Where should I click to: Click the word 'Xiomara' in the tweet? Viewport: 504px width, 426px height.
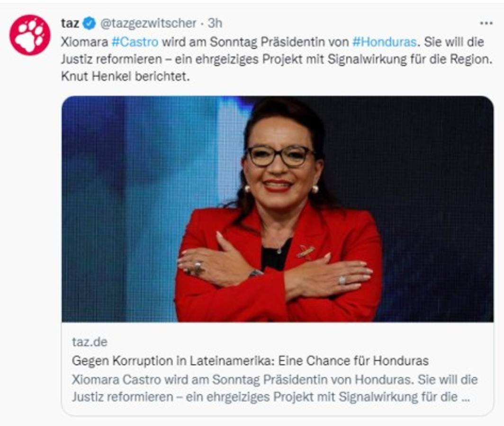tap(84, 42)
